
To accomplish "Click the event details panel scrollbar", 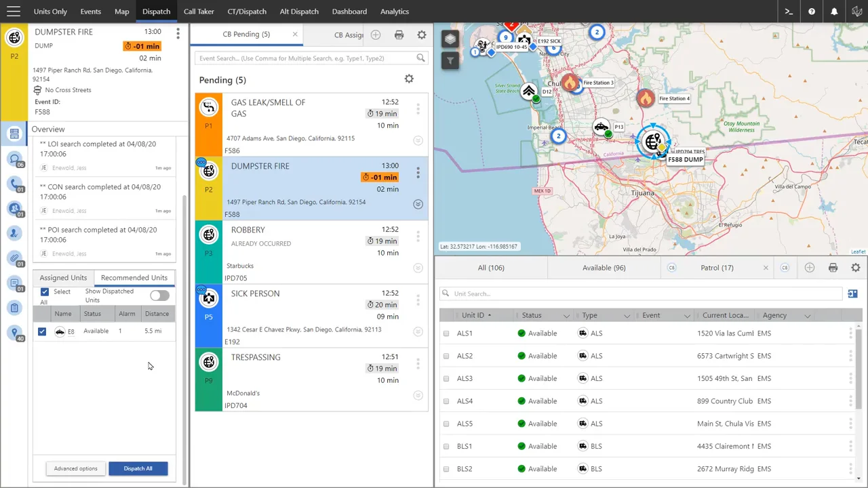I will 185,339.
